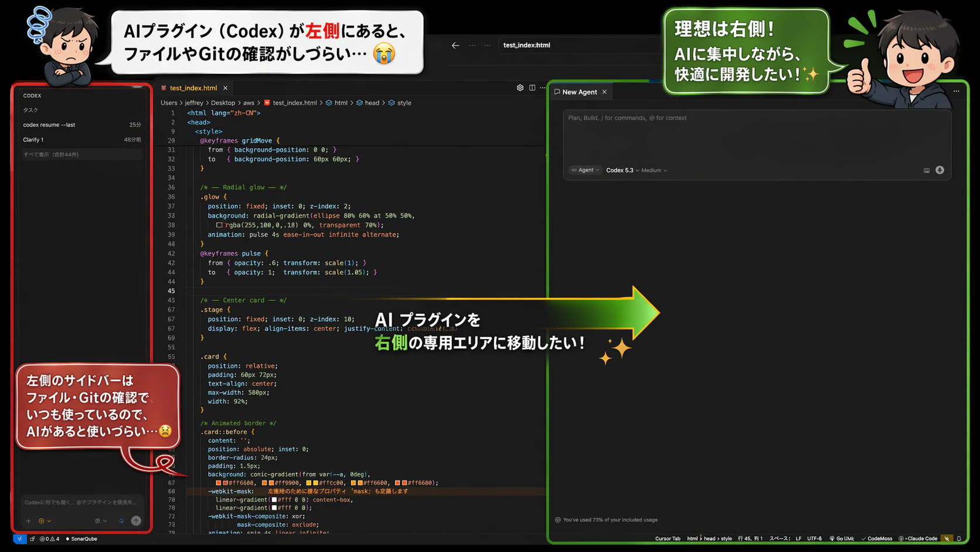Viewport: 980px width, 552px height.
Task: Open the New Agent chat tab
Action: coord(580,92)
